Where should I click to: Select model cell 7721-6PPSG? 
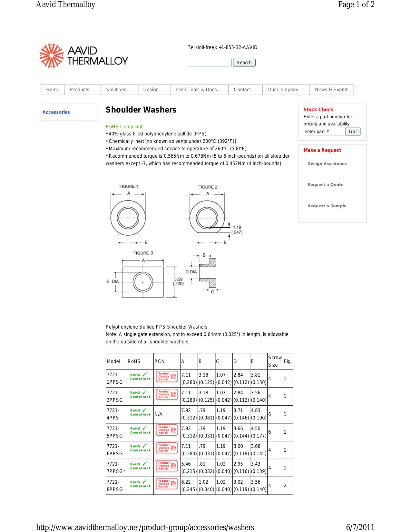click(116, 450)
